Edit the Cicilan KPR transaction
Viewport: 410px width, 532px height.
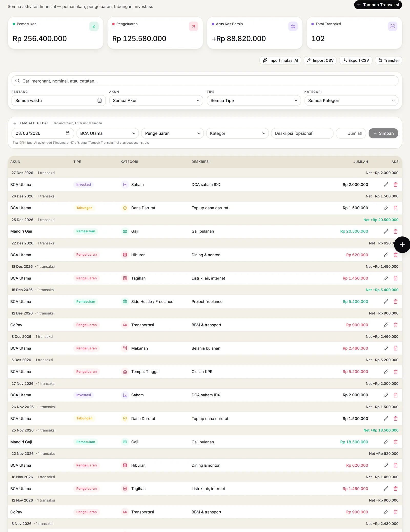coord(386,372)
